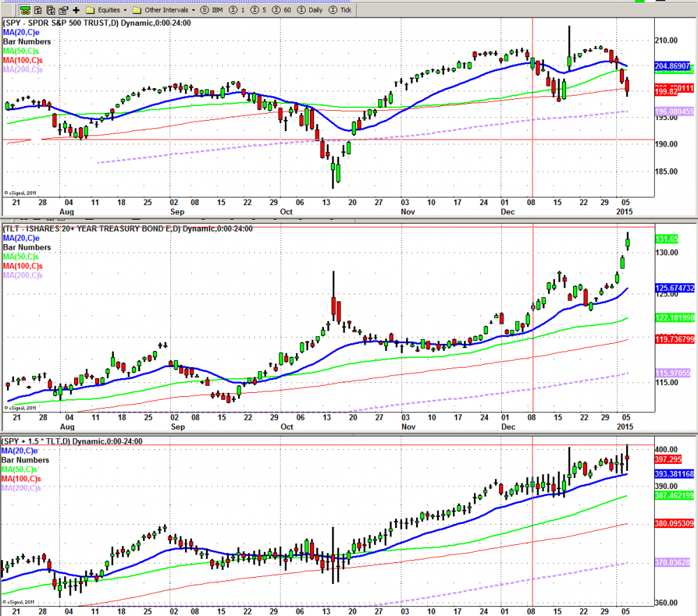This screenshot has width=698, height=616.
Task: Click the 122.181998 green price tag
Action: 675,317
